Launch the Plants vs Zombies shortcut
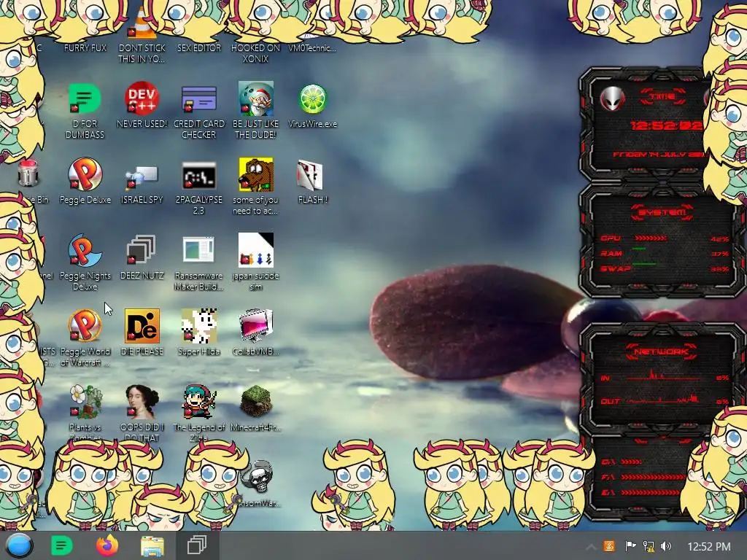Image resolution: width=747 pixels, height=560 pixels. 86,402
